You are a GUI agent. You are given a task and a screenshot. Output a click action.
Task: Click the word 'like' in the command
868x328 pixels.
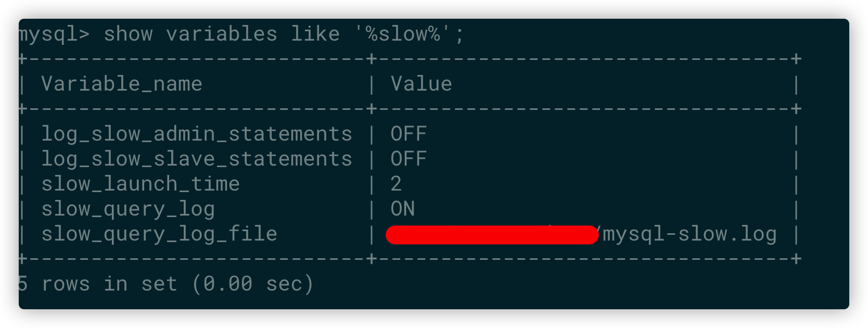coord(315,34)
